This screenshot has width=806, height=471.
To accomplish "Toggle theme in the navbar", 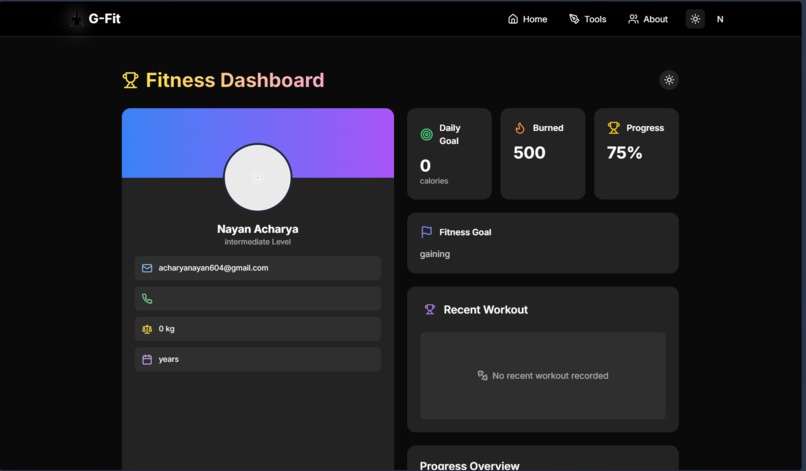I will click(x=695, y=19).
